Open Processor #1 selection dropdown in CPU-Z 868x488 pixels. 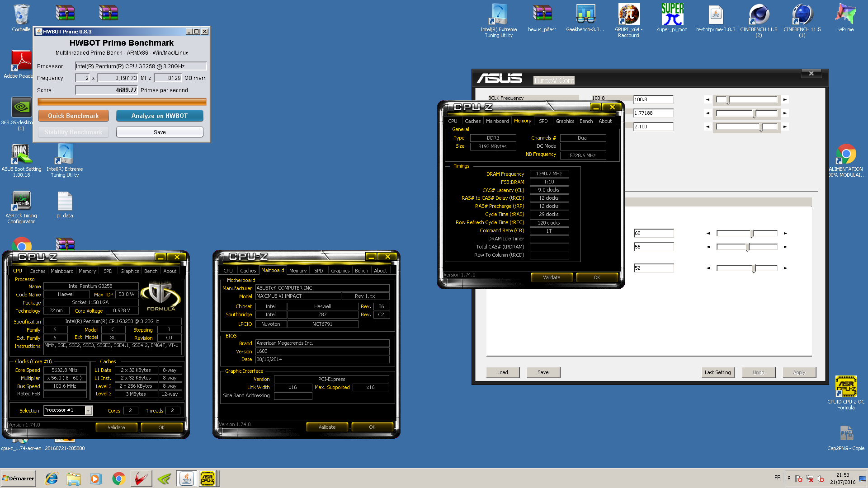[89, 410]
